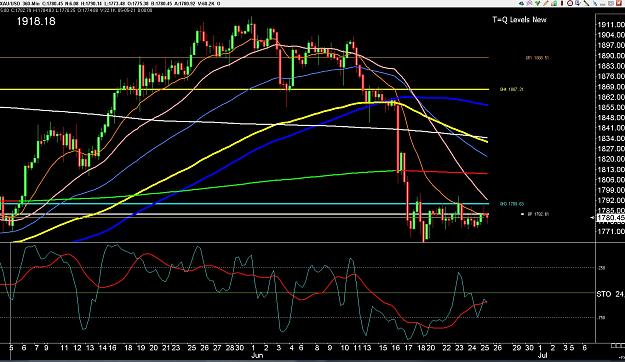The height and width of the screenshot is (362, 625).
Task: Click the 'T=Q Levels New' label
Action: [519, 20]
